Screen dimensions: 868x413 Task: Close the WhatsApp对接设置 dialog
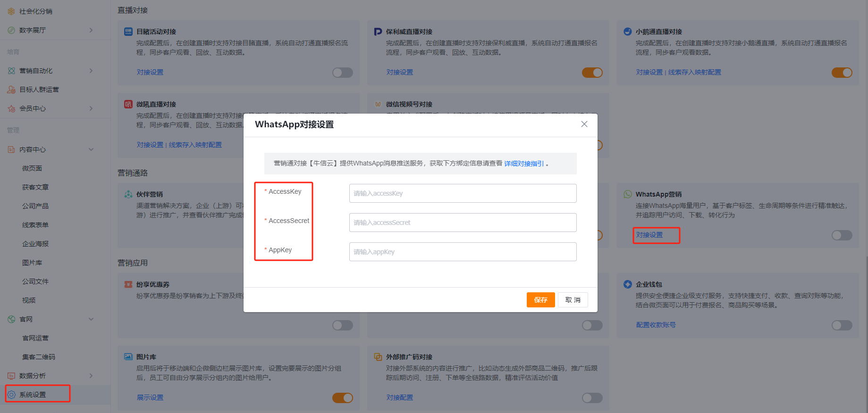pyautogui.click(x=584, y=124)
